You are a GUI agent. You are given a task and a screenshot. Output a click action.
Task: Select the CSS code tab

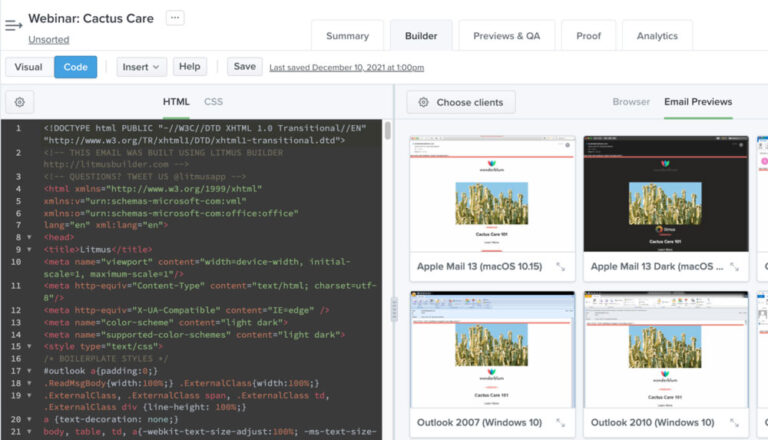(x=214, y=102)
